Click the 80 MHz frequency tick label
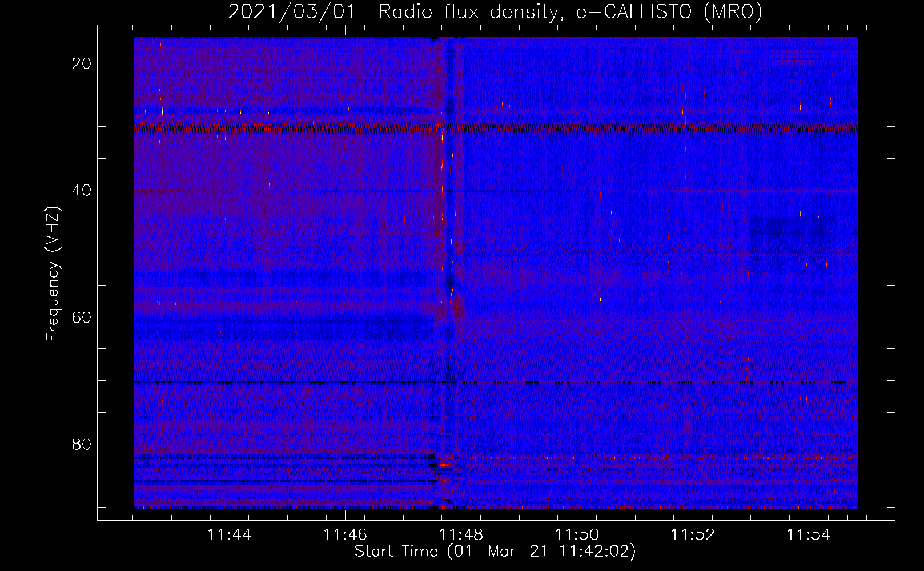This screenshot has height=571, width=924. (82, 444)
